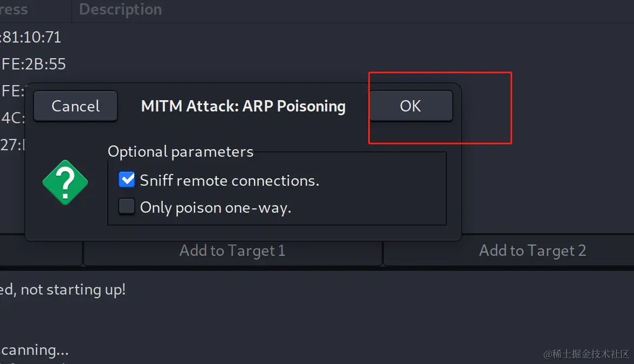Uncheck the Sniff remote connections checkbox
The height and width of the screenshot is (364, 634).
pyautogui.click(x=127, y=179)
